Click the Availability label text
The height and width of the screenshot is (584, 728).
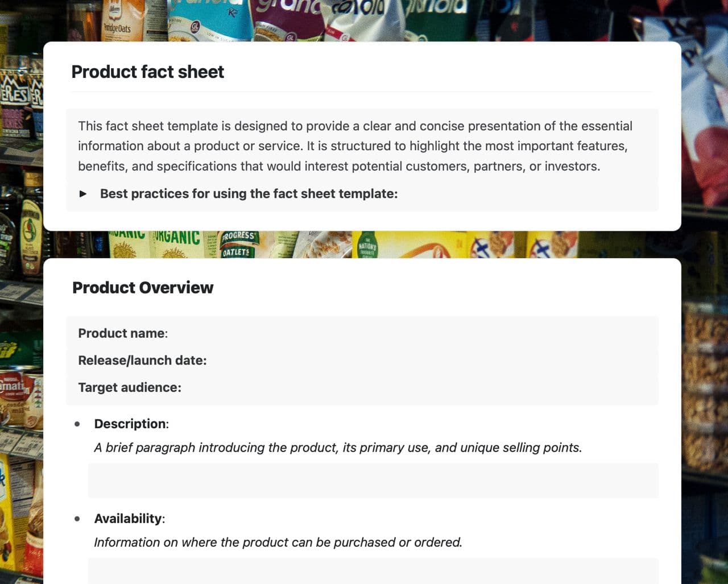coord(129,519)
